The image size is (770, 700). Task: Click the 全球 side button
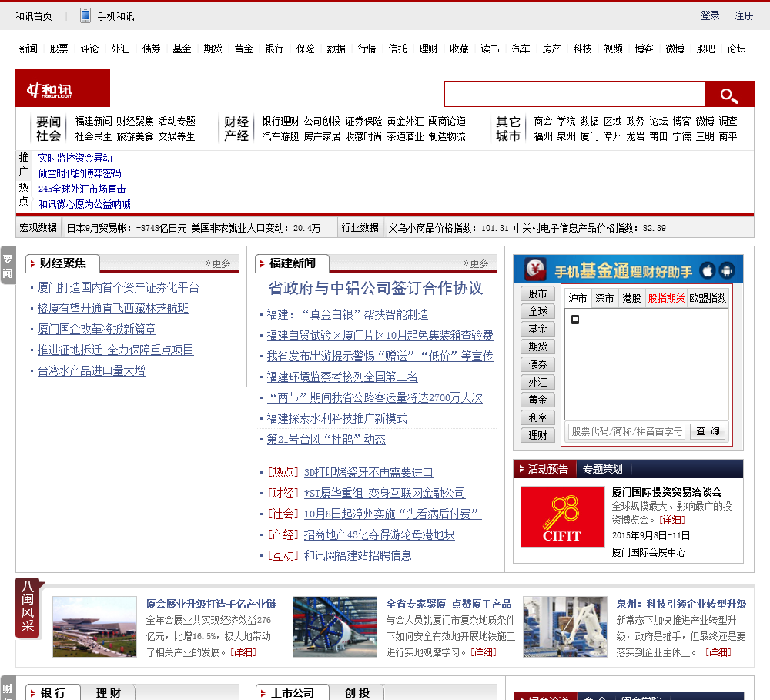coord(537,311)
